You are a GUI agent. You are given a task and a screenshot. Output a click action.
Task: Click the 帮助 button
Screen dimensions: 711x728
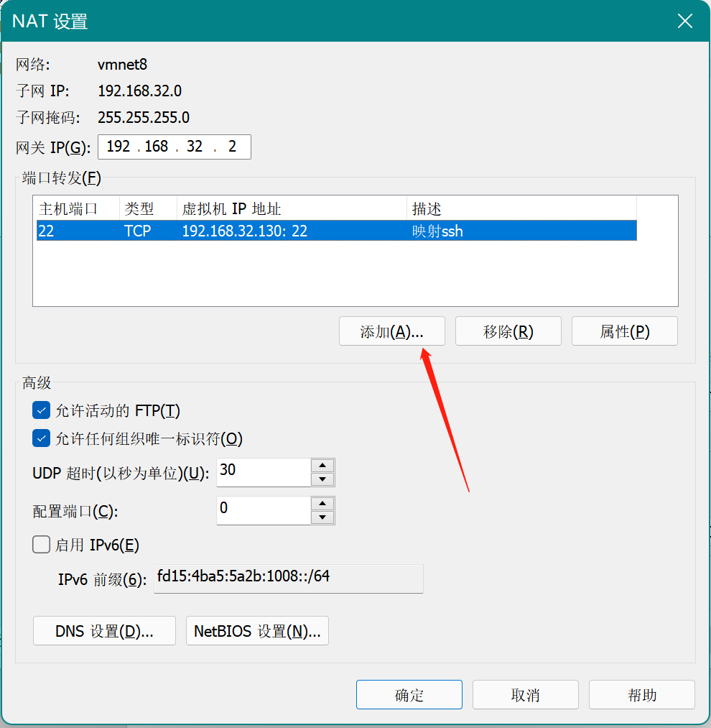(642, 694)
